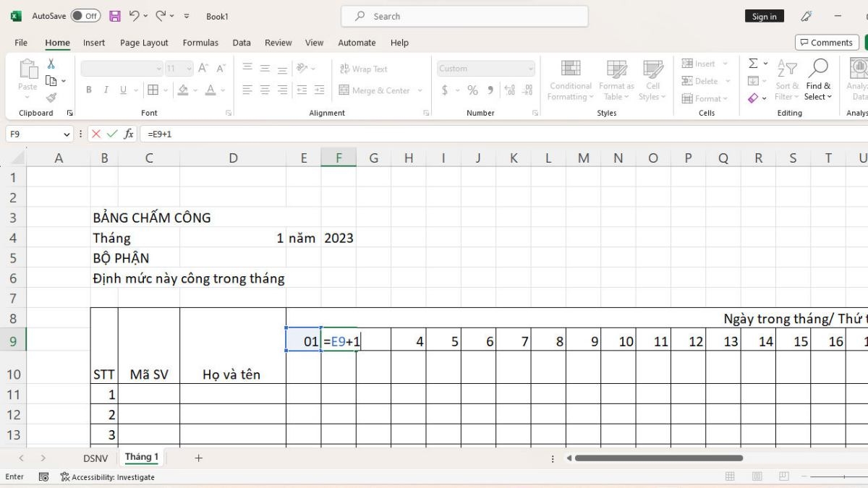Toggle Bold formatting
868x488 pixels.
(89, 90)
